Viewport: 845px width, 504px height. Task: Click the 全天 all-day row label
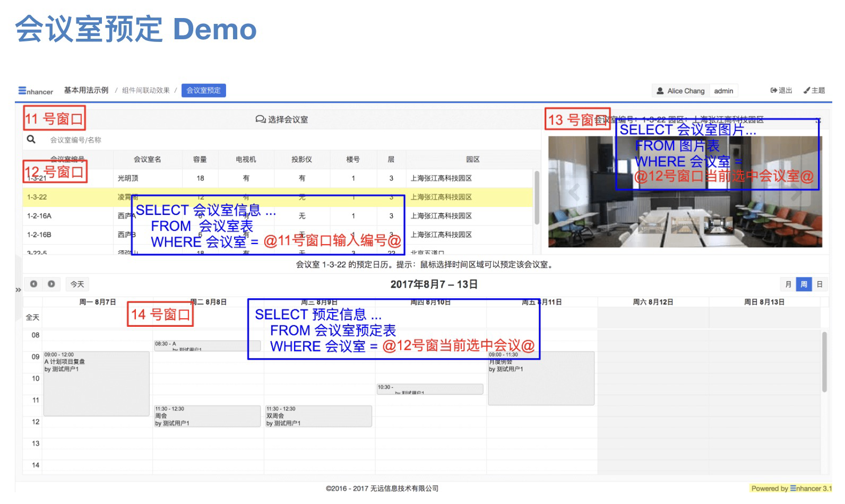32,317
